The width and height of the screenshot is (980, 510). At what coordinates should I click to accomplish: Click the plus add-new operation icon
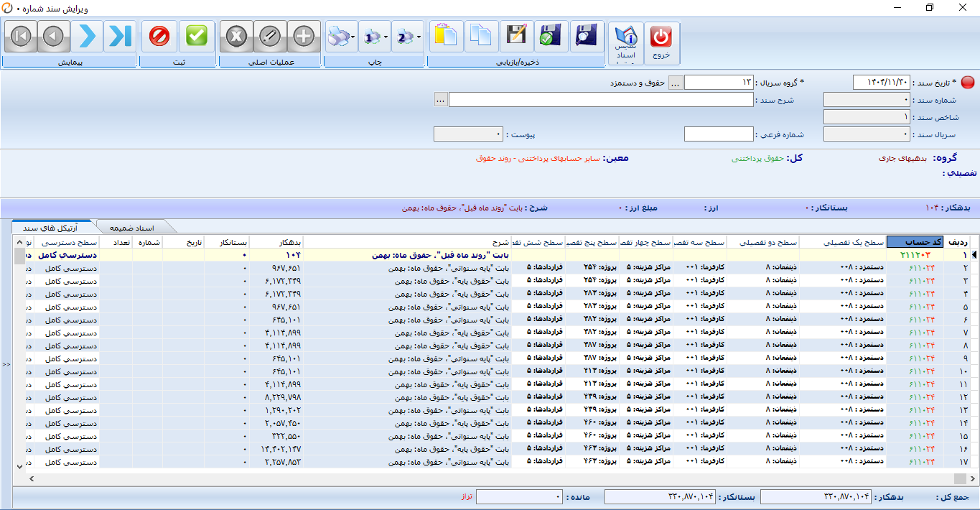click(x=304, y=36)
